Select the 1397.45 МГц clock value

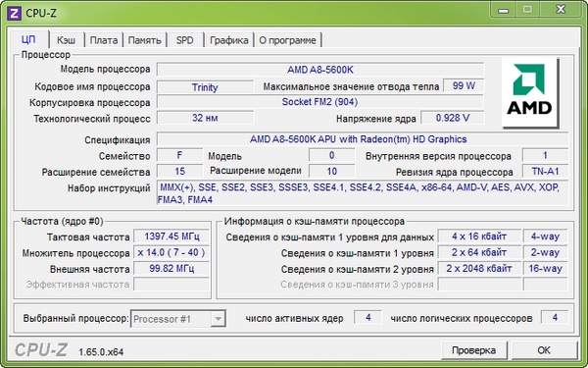171,237
